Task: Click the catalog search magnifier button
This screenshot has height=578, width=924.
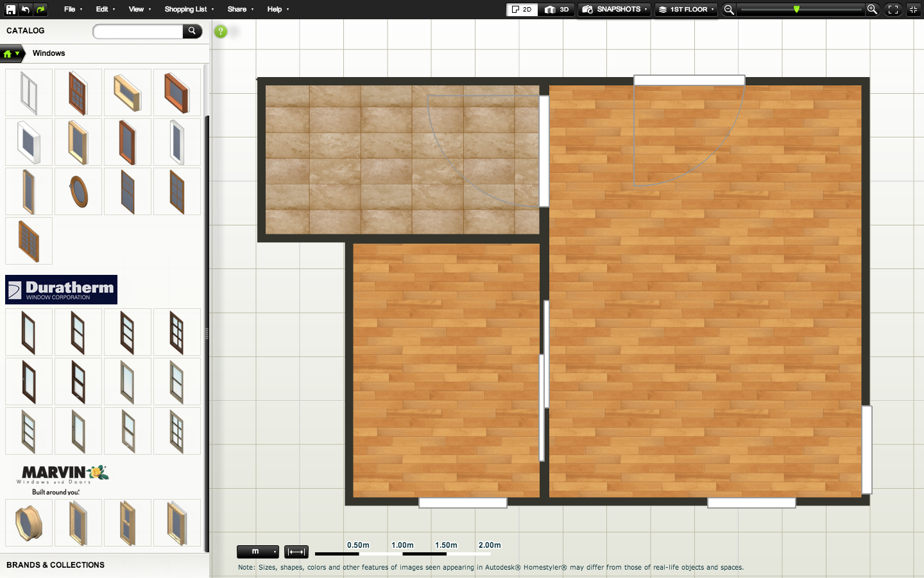Action: [x=192, y=31]
